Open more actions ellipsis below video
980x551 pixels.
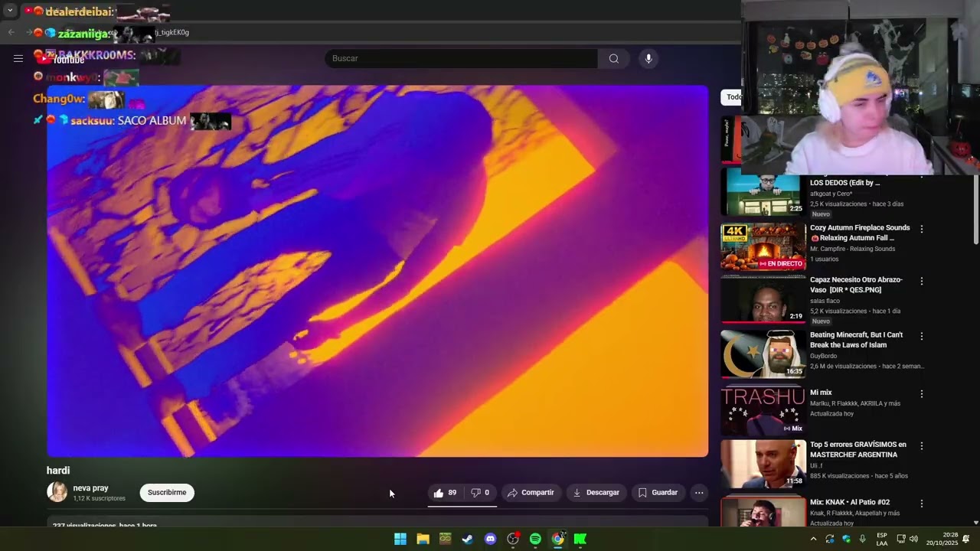point(699,493)
